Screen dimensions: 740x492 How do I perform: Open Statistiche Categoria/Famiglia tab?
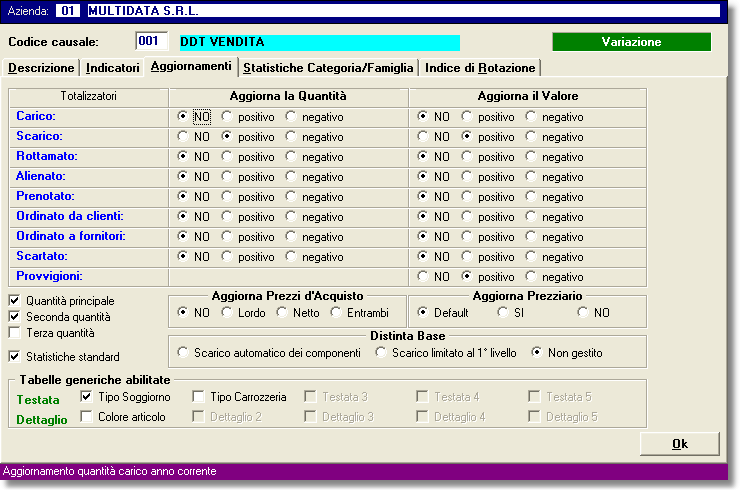tap(328, 68)
